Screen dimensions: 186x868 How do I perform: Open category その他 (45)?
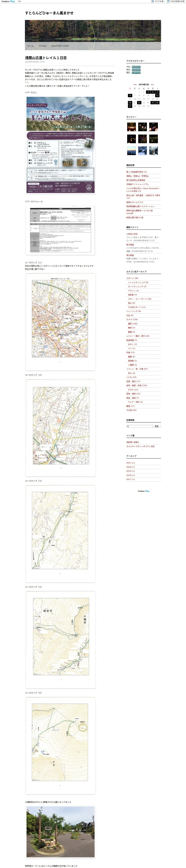[131, 410]
